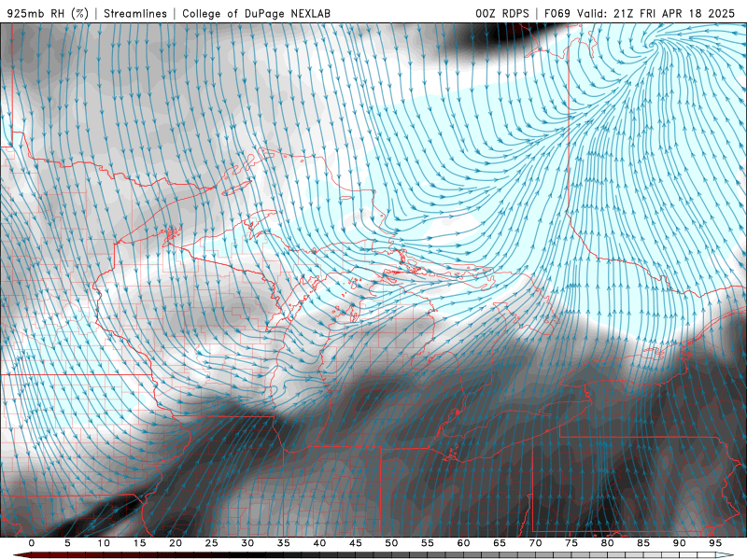The height and width of the screenshot is (560, 747).
Task: Select the "20" colorbar scale label
Action: [x=176, y=543]
